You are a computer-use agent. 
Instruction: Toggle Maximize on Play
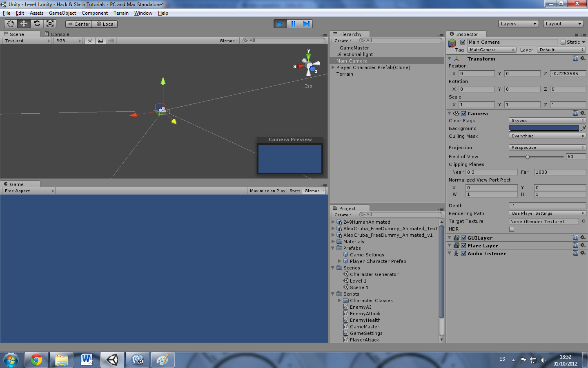coord(267,191)
